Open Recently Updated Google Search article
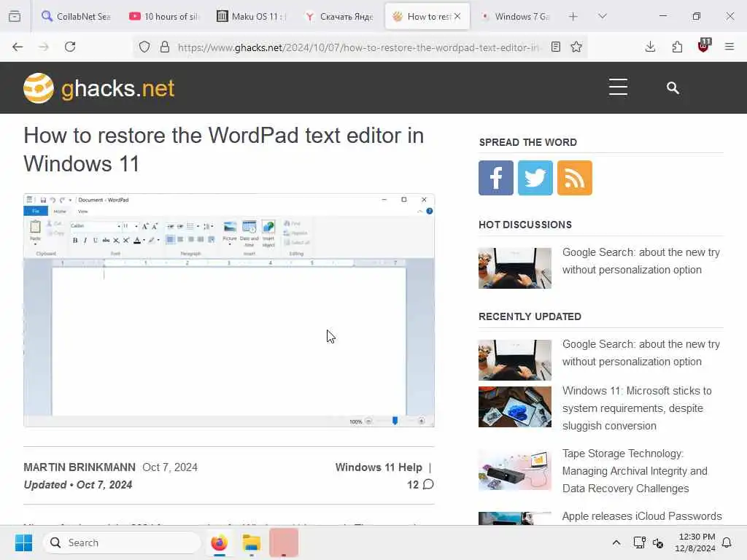Screen dimensions: 747x560 click(640, 353)
